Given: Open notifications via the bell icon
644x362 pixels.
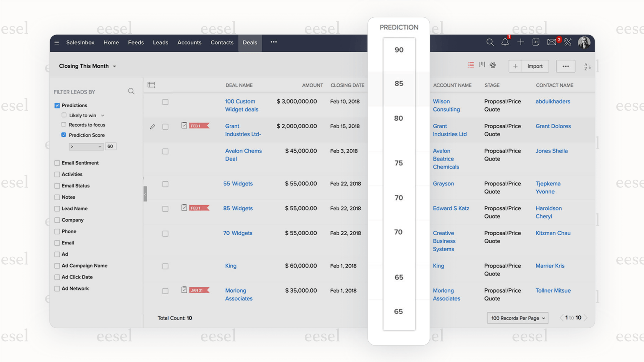Looking at the screenshot, I should pos(505,42).
